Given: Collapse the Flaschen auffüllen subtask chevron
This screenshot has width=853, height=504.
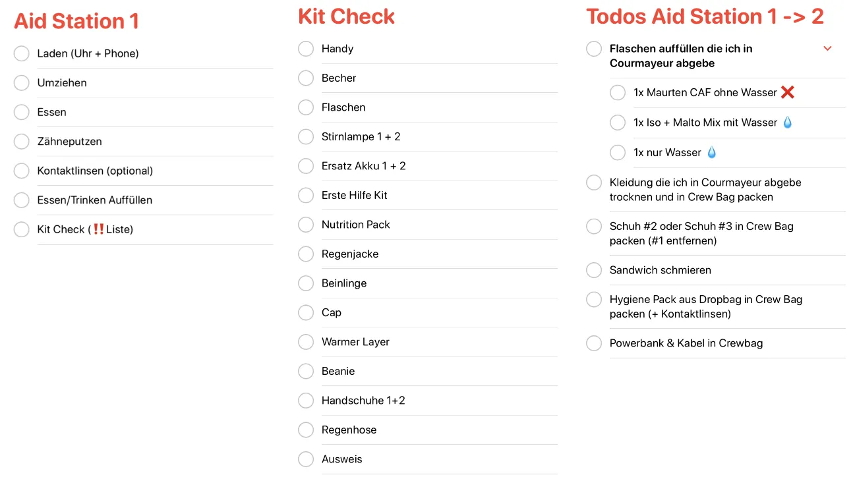Looking at the screenshot, I should [827, 49].
